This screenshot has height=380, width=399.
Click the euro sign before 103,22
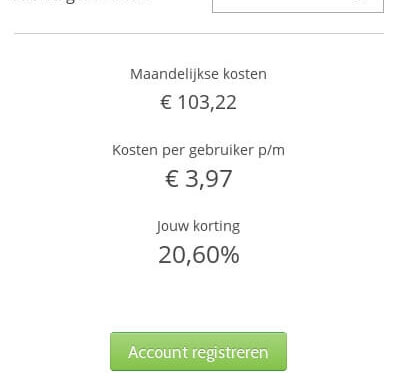pyautogui.click(x=166, y=102)
